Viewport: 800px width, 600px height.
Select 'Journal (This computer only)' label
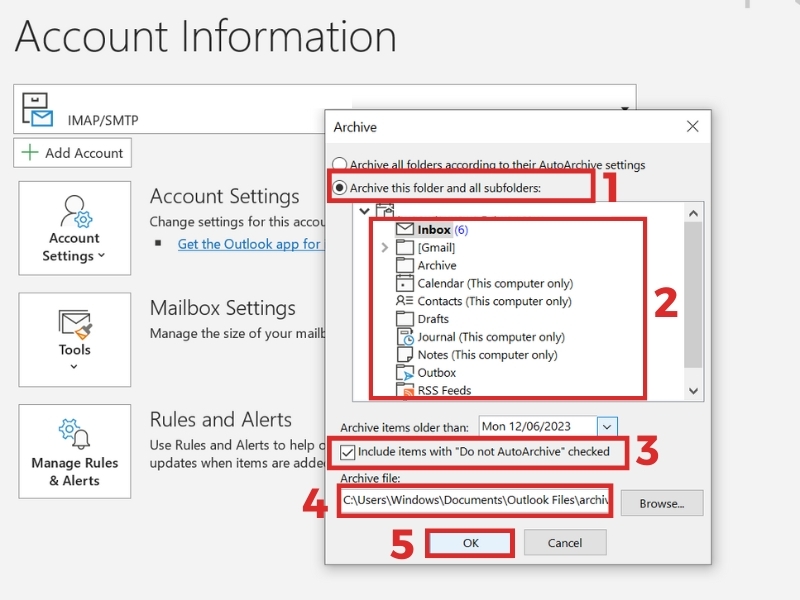click(x=491, y=337)
